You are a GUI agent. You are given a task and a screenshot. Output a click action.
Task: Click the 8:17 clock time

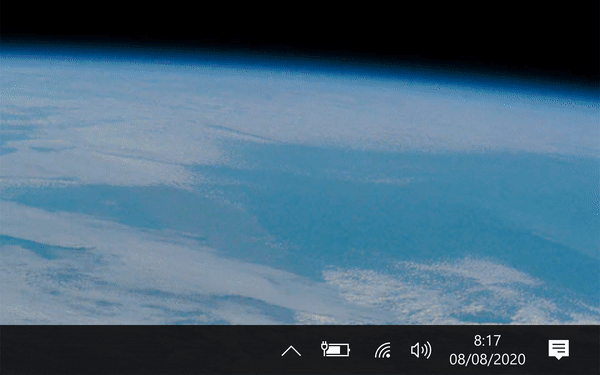[487, 340]
